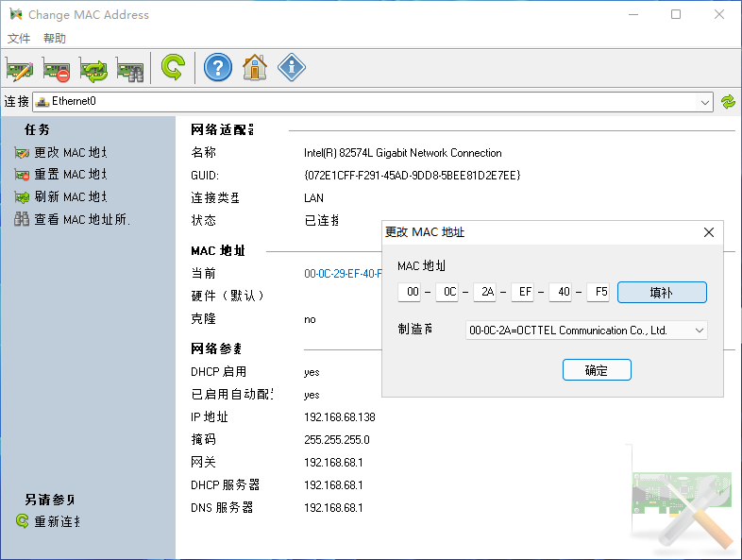Click fifth MAC octet field 40

click(561, 292)
